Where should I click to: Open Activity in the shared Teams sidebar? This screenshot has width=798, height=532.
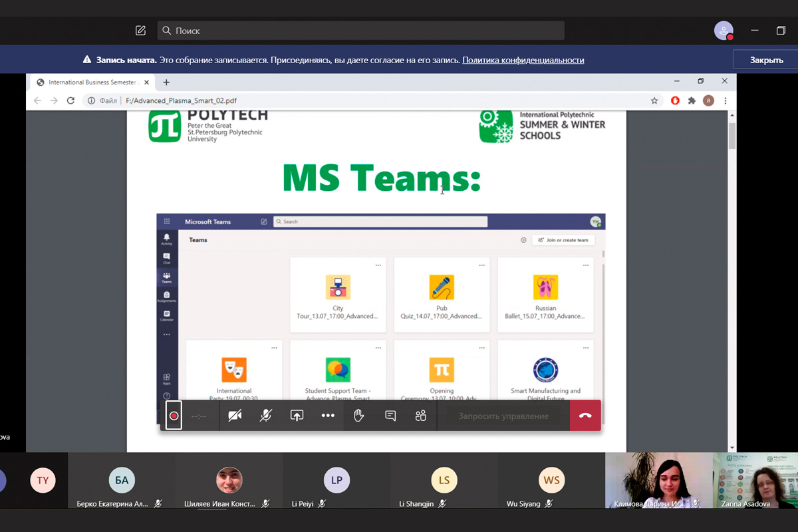[166, 240]
